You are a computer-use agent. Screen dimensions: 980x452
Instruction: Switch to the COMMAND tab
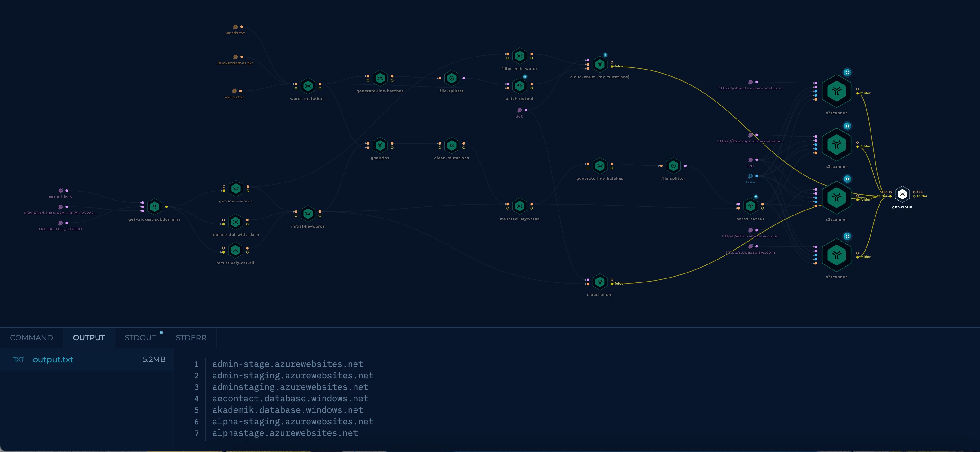click(31, 338)
